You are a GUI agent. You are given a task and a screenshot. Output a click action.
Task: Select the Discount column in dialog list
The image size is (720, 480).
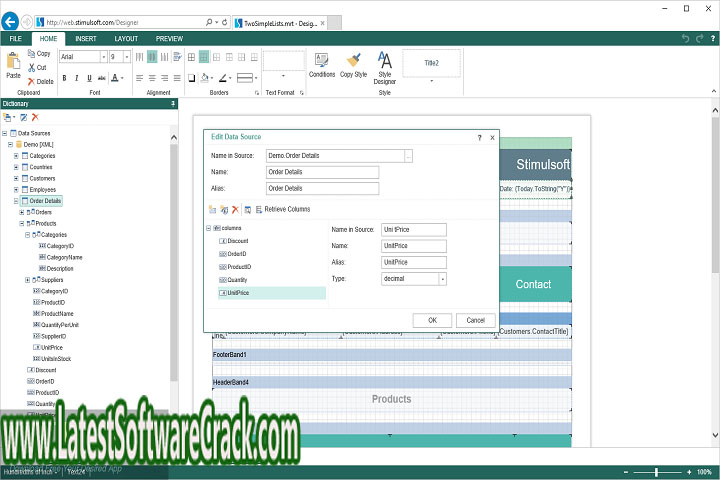click(234, 241)
